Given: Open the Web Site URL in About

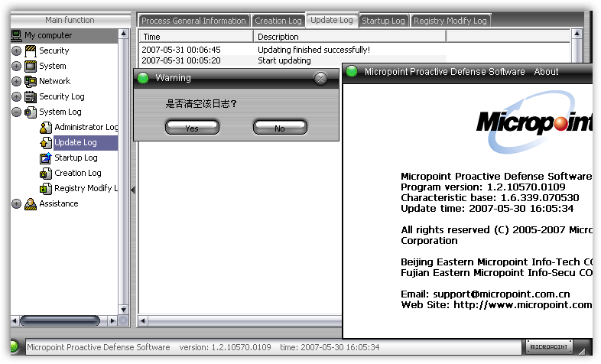Looking at the screenshot, I should (523, 305).
